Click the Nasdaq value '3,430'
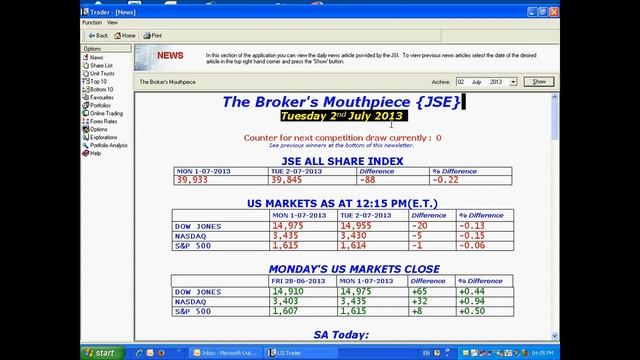This screenshot has width=640, height=360. coord(353,236)
